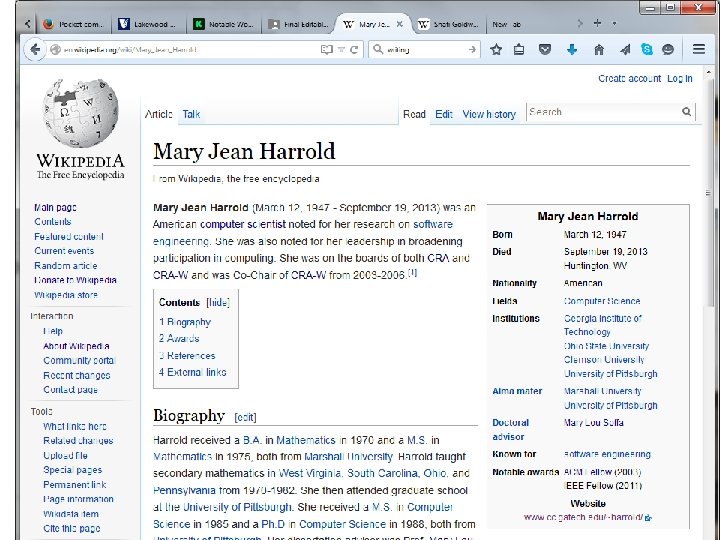Open the list all tabs dropdown arrow

614,23
